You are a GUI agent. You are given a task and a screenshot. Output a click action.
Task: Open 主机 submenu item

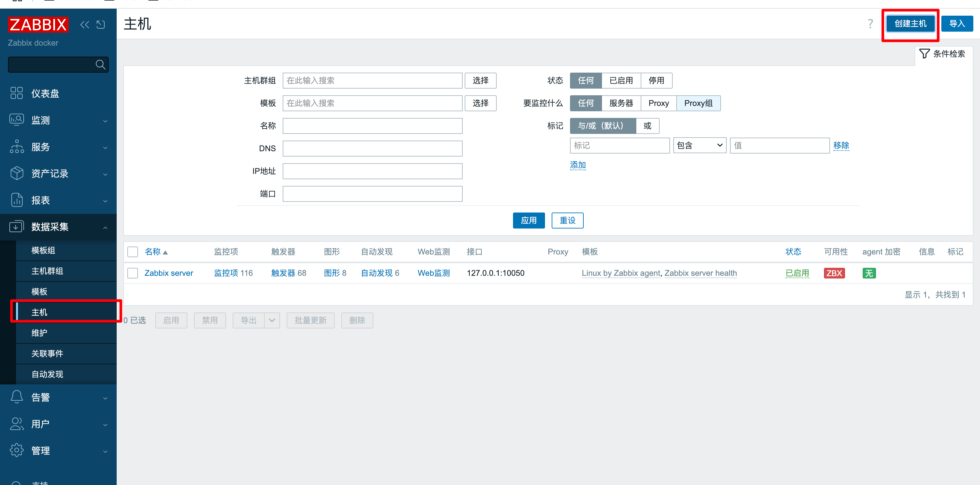tap(66, 312)
